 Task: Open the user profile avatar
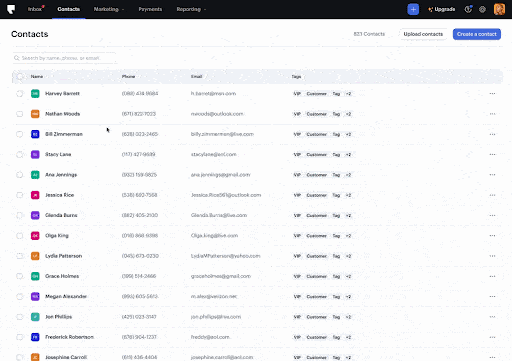pyautogui.click(x=499, y=9)
